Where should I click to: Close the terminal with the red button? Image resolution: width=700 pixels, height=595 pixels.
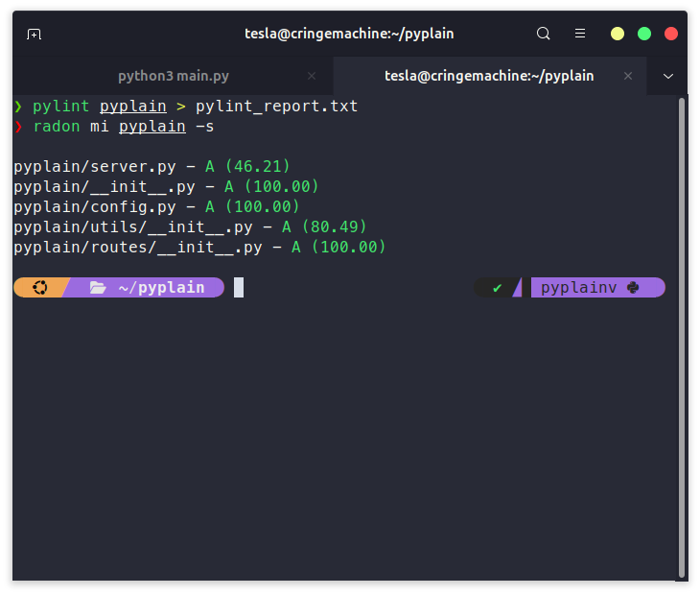pyautogui.click(x=671, y=34)
